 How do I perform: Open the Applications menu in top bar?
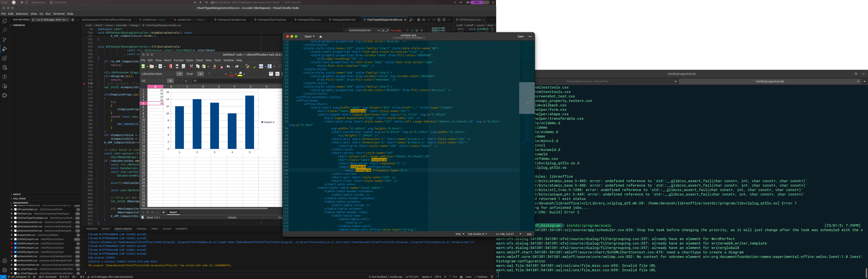pos(39,2)
